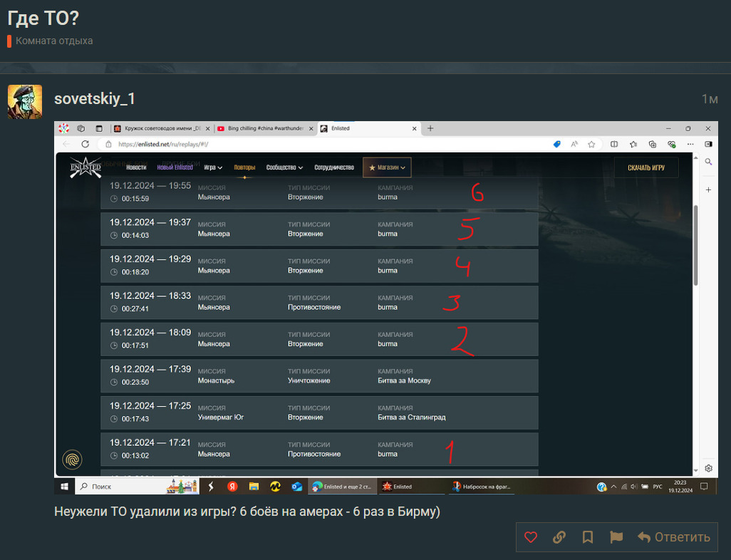Expand the Игра dropdown menu
The image size is (731, 560).
213,167
